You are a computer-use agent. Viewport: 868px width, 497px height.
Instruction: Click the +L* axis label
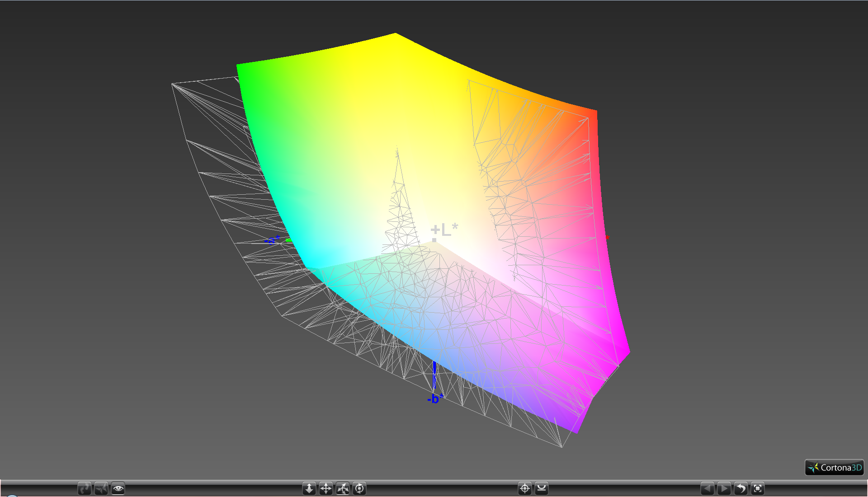444,230
